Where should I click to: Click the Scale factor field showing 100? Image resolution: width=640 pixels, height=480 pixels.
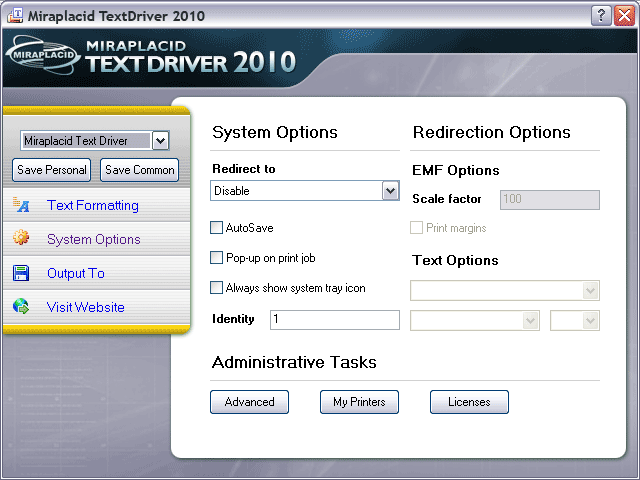tap(550, 200)
